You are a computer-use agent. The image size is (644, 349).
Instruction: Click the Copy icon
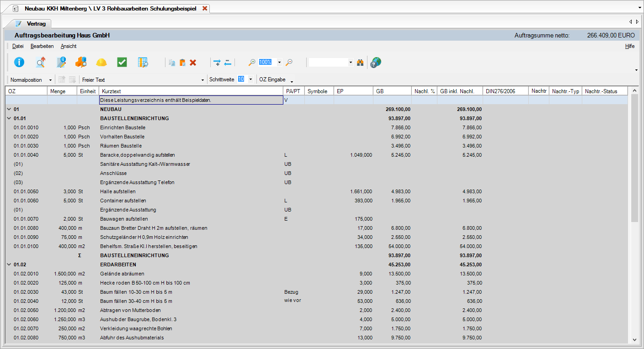(172, 63)
